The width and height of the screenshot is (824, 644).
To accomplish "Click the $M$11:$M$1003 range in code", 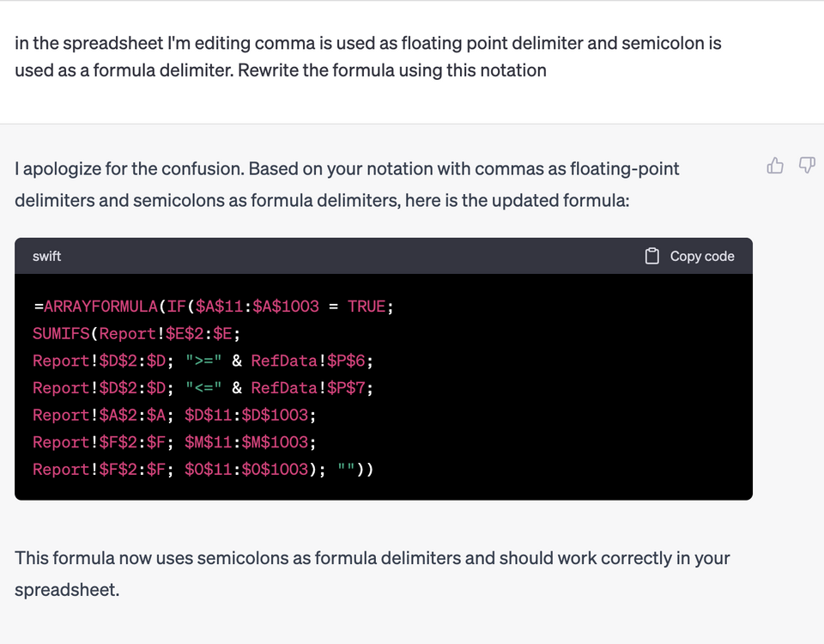I will pyautogui.click(x=246, y=442).
